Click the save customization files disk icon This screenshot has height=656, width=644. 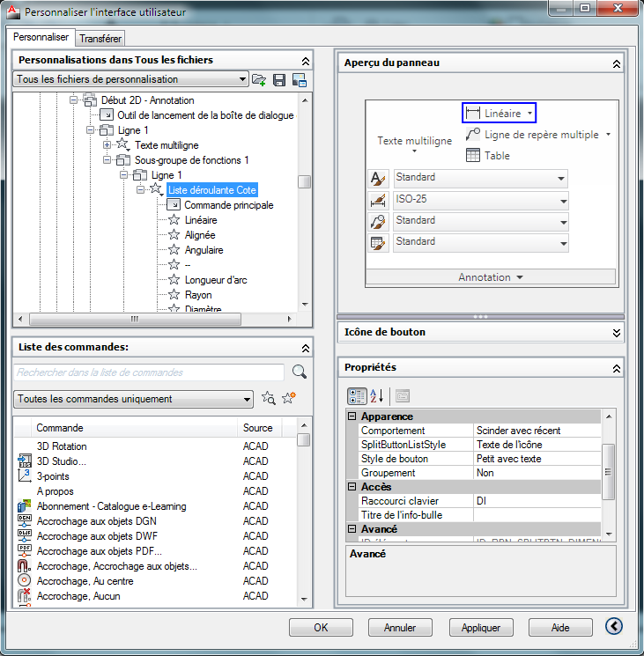coord(279,80)
